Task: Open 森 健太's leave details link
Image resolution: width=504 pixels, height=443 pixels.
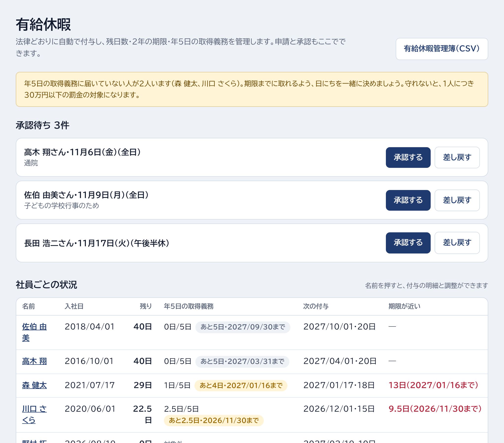Action: click(34, 385)
